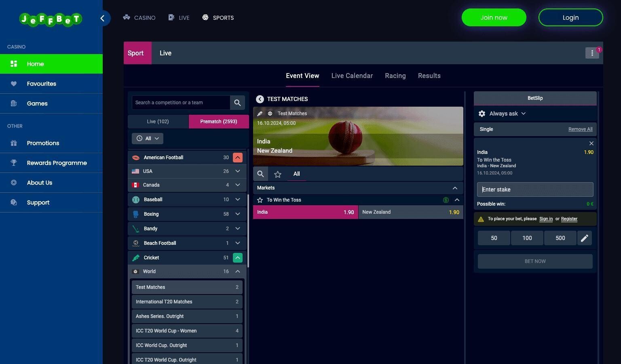Click the pencil edit stakes icon
The image size is (621, 364).
pos(584,238)
